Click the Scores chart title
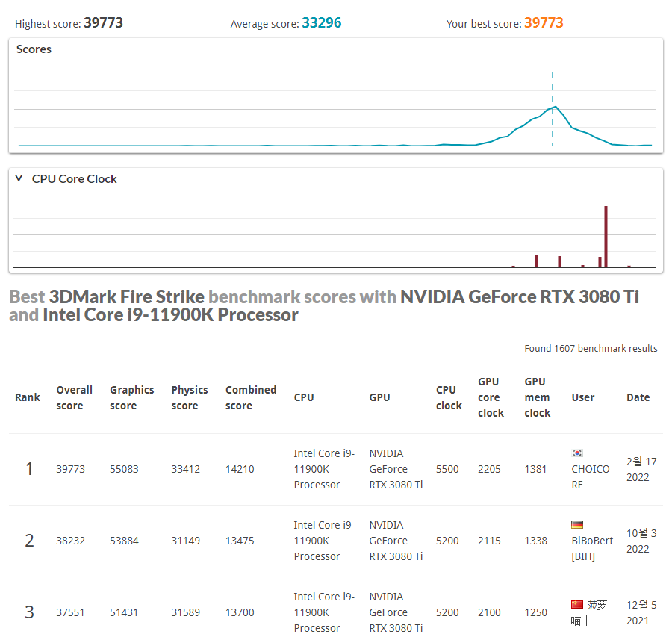The image size is (672, 643). click(x=34, y=49)
